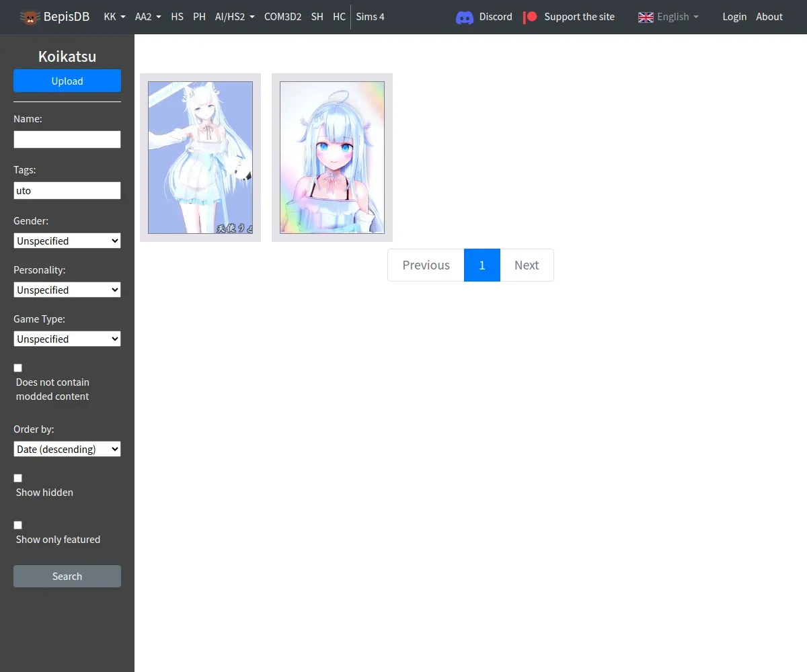Click the Support the site link

pyautogui.click(x=579, y=17)
